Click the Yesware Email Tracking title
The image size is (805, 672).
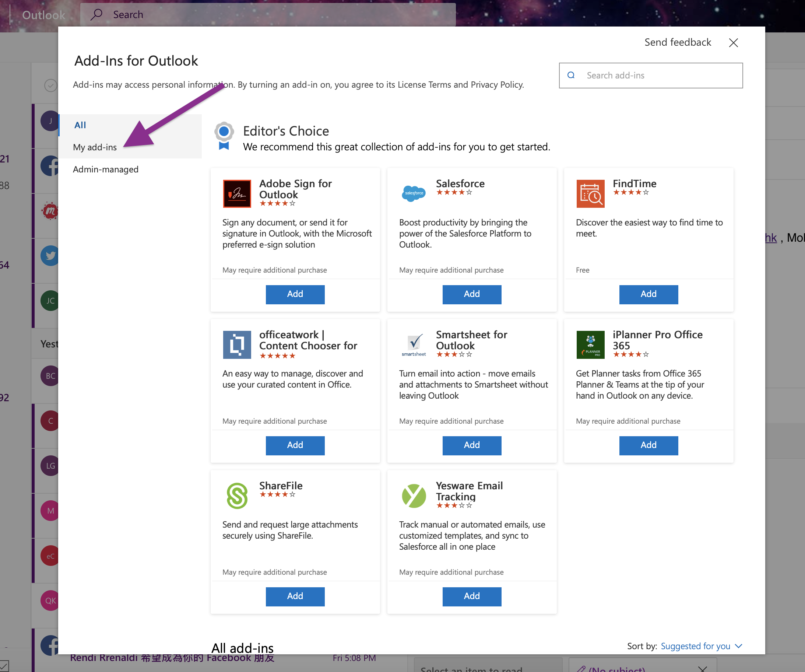(x=469, y=491)
